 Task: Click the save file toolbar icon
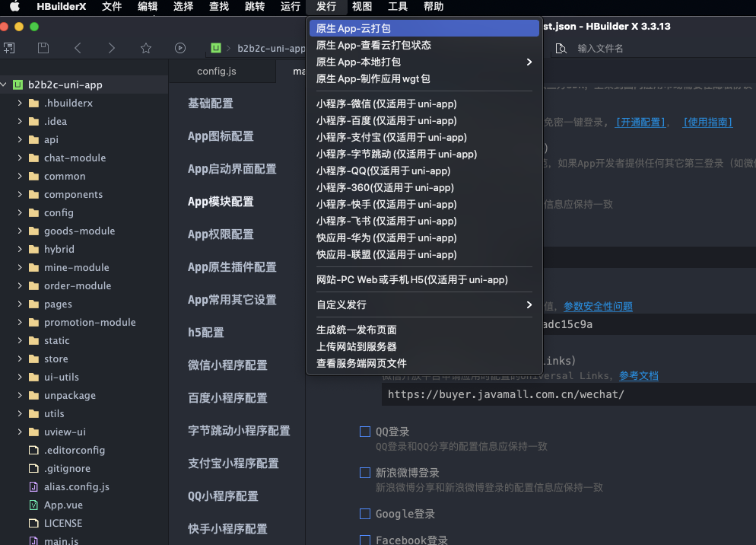click(43, 48)
